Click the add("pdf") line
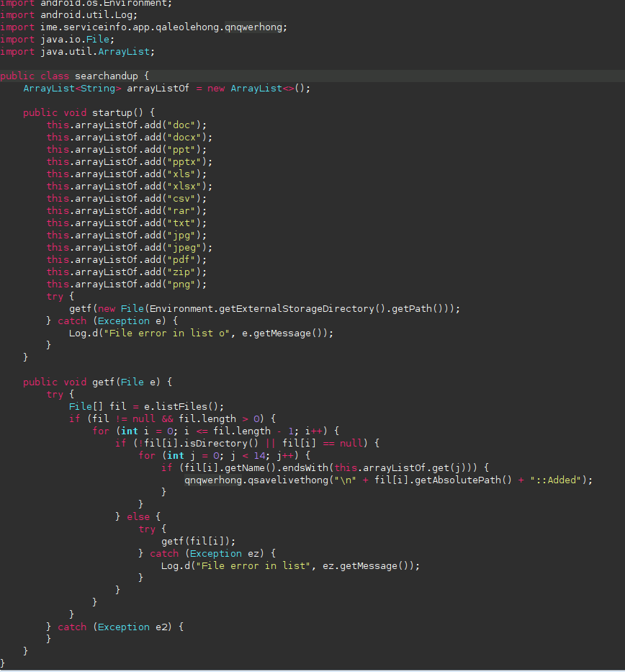Screen dimensions: 625x672 coord(127,260)
